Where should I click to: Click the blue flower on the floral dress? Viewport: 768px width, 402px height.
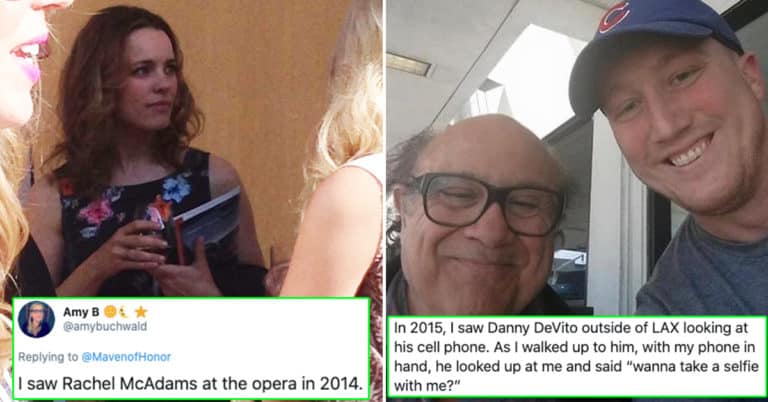[177, 189]
